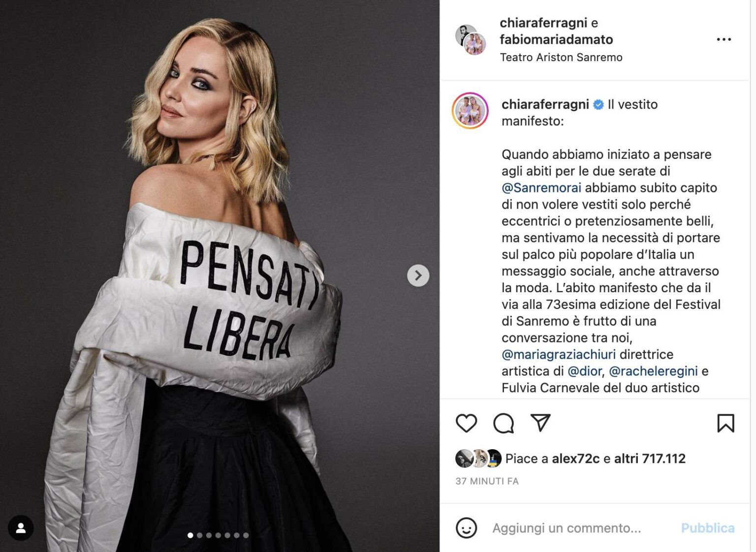Open chiaraferragni story avatar beside caption
The image size is (756, 552).
470,111
